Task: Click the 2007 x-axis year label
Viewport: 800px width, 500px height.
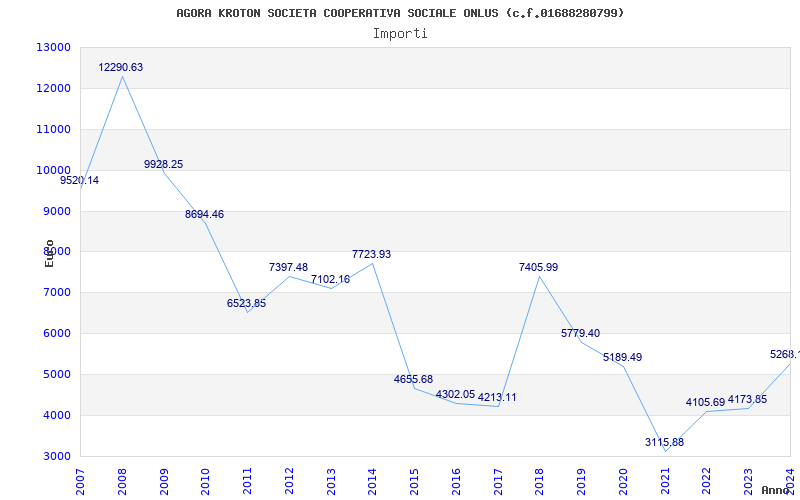Action: pos(80,482)
